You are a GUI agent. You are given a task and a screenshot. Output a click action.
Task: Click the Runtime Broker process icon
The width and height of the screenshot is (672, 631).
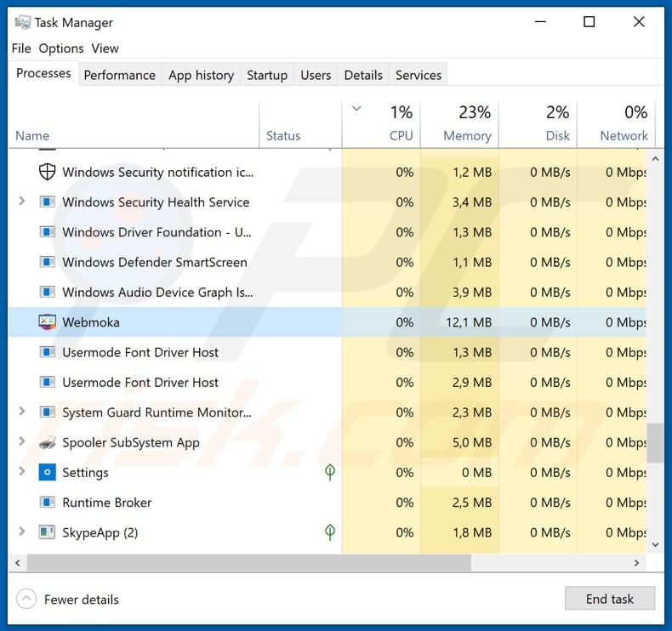tap(47, 502)
